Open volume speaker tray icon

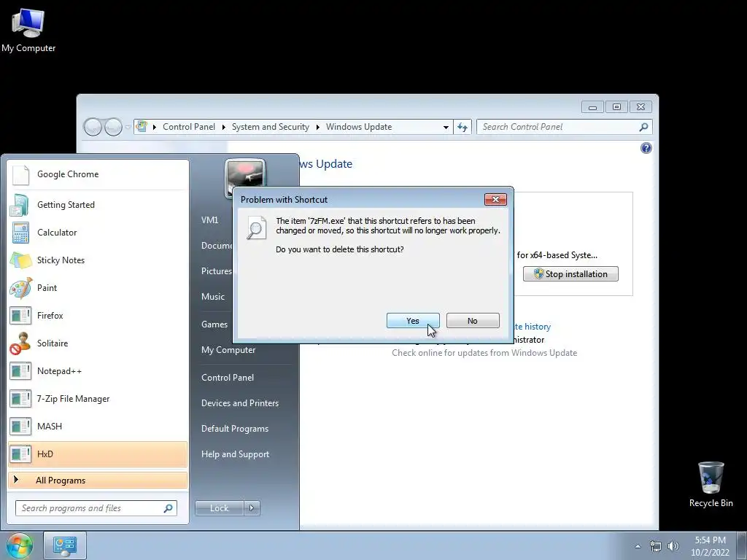point(673,546)
